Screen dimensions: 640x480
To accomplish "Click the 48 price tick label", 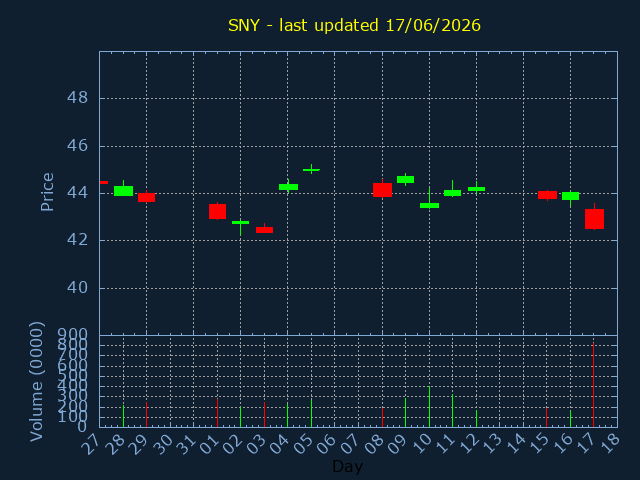I will click(77, 98).
